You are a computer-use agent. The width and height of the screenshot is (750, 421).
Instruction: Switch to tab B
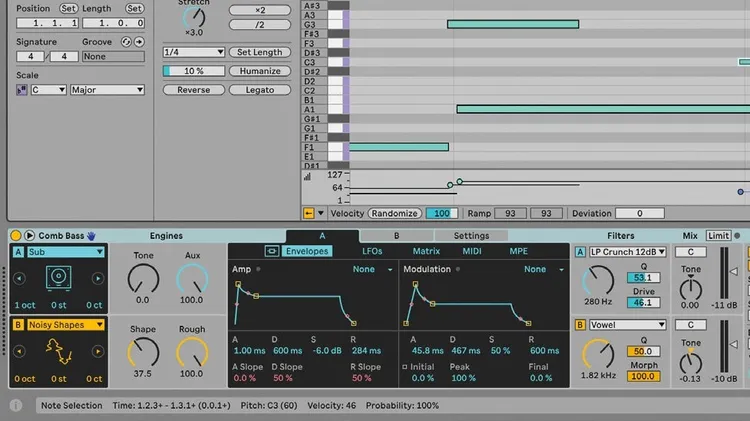[397, 236]
